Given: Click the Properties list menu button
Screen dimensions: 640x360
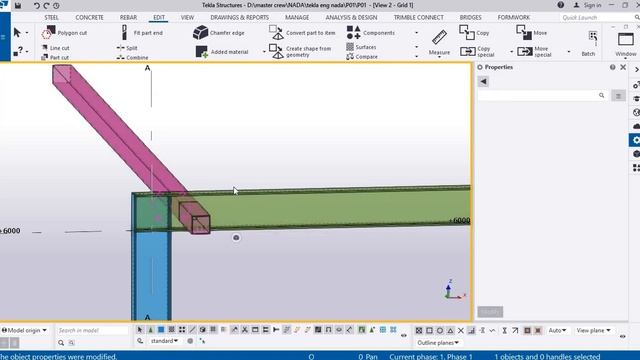Looking at the screenshot, I should 618,96.
